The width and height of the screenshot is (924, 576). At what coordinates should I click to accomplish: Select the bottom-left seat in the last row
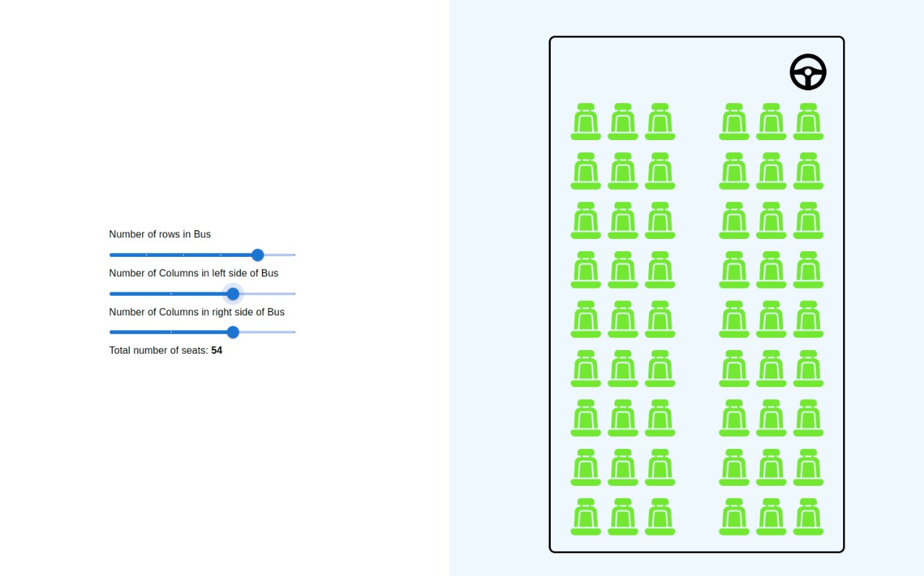pyautogui.click(x=585, y=516)
